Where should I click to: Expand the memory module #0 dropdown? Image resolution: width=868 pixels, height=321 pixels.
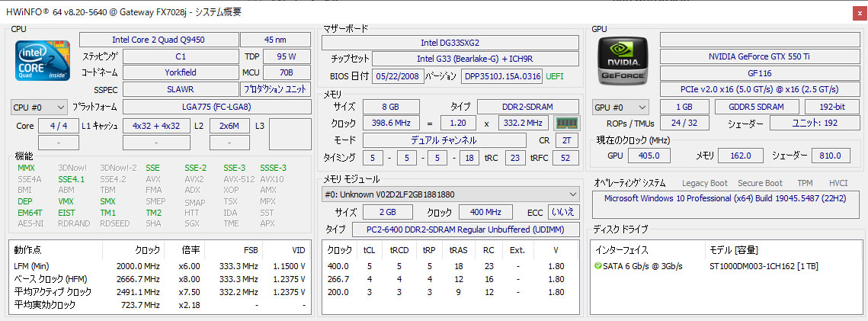pos(450,194)
